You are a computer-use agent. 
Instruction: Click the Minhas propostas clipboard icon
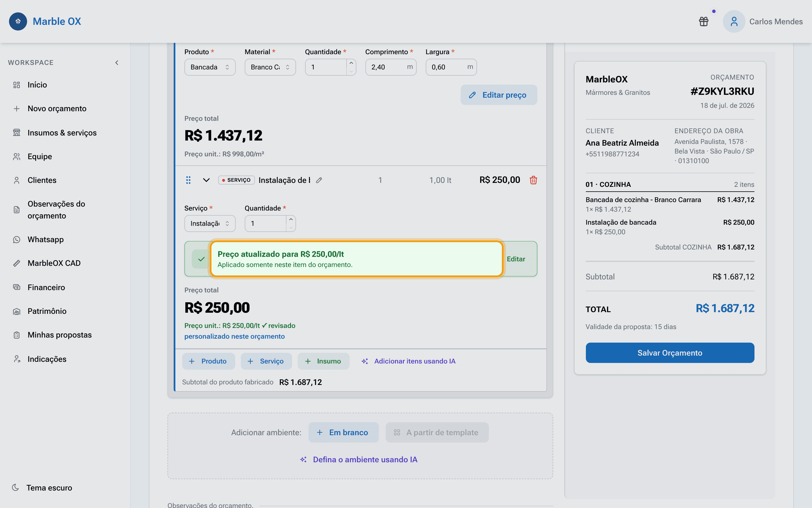click(x=16, y=335)
